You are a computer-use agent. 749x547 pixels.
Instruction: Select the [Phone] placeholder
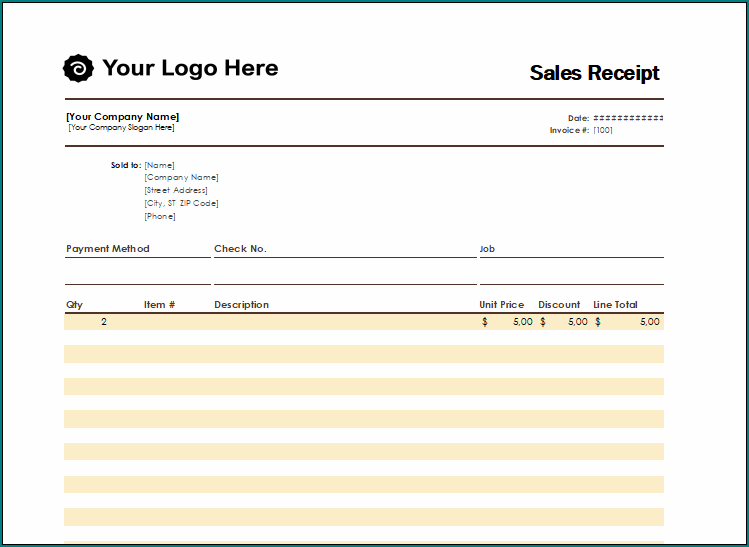pos(160,216)
